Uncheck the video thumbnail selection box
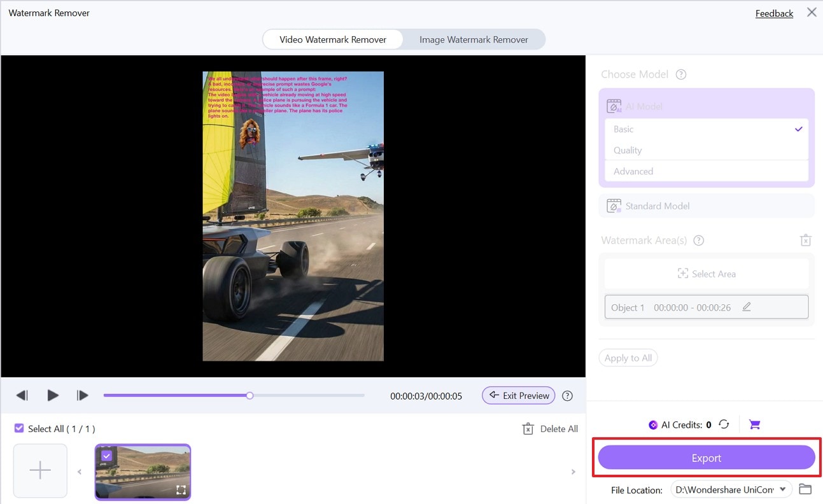Viewport: 823px width, 504px height. 106,455
